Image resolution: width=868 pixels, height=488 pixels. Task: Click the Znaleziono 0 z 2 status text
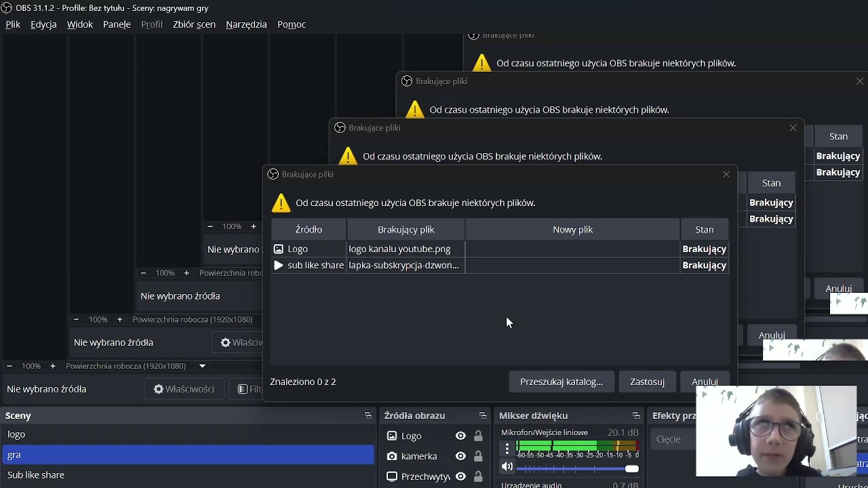point(303,382)
